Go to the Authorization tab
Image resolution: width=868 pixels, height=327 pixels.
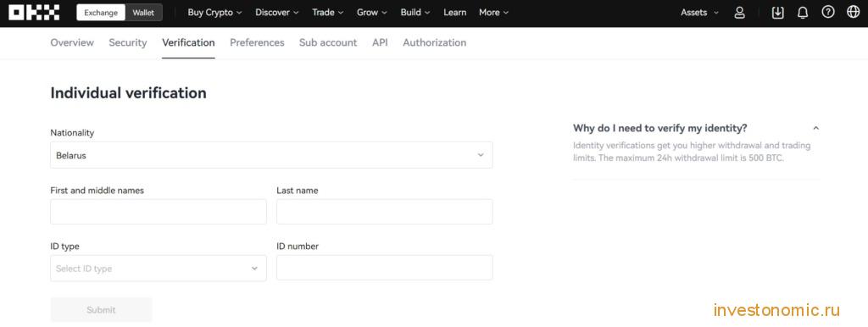[x=435, y=42]
